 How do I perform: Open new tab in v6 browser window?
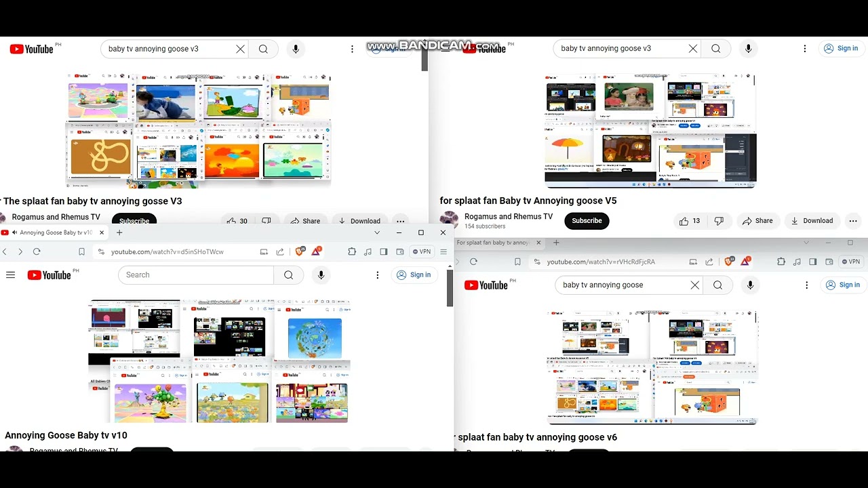pos(556,243)
